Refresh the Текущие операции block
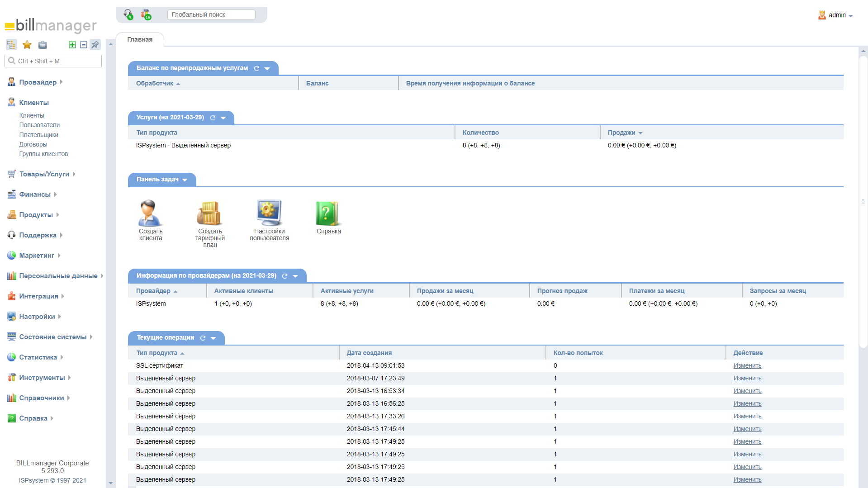 tap(203, 338)
